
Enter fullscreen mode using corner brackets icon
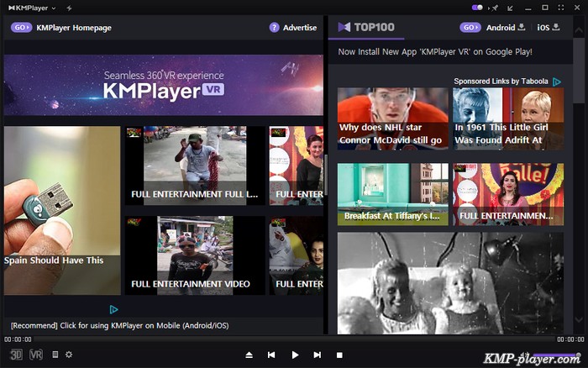pyautogui.click(x=561, y=8)
